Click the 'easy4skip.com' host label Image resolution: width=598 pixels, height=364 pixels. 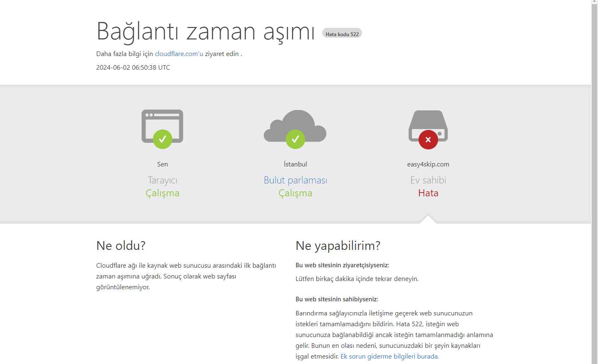[428, 164]
